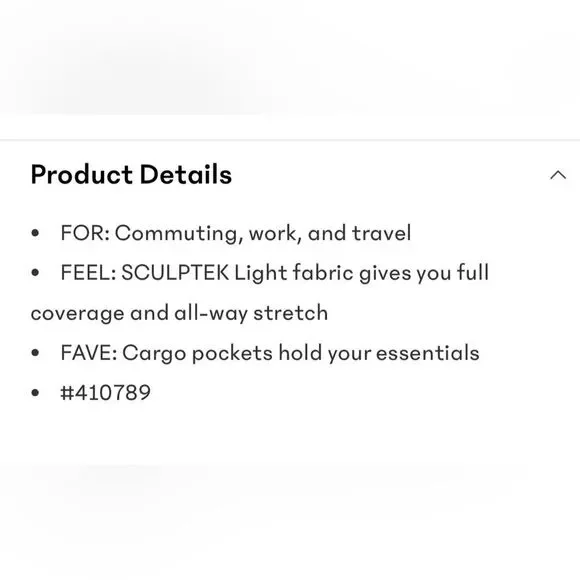The image size is (580, 580).
Task: Click the FOR: label
Action: click(85, 233)
